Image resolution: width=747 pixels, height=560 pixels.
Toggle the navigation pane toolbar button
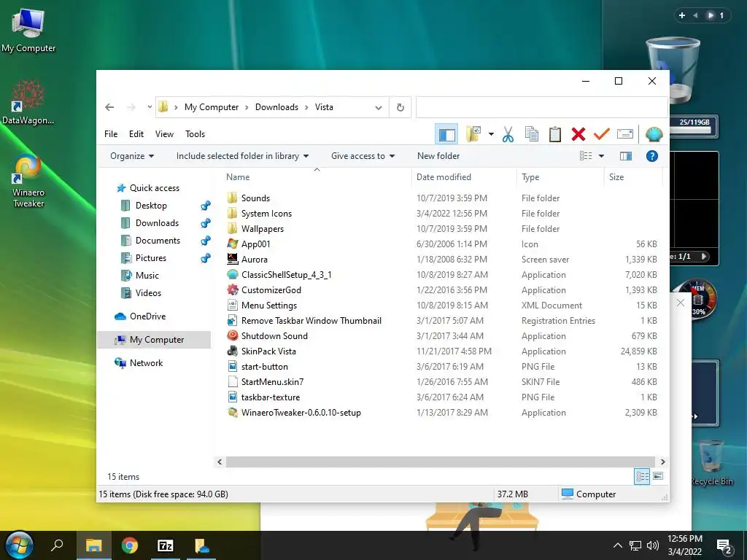pos(446,134)
